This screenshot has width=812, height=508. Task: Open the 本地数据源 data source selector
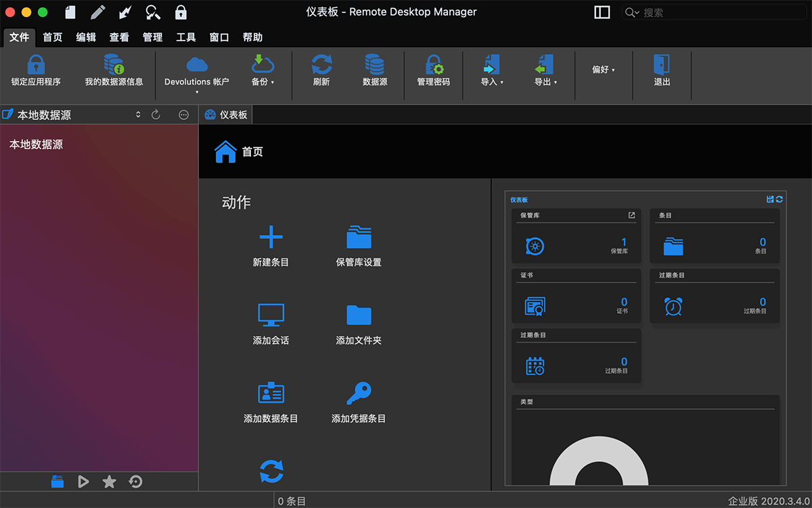73,115
